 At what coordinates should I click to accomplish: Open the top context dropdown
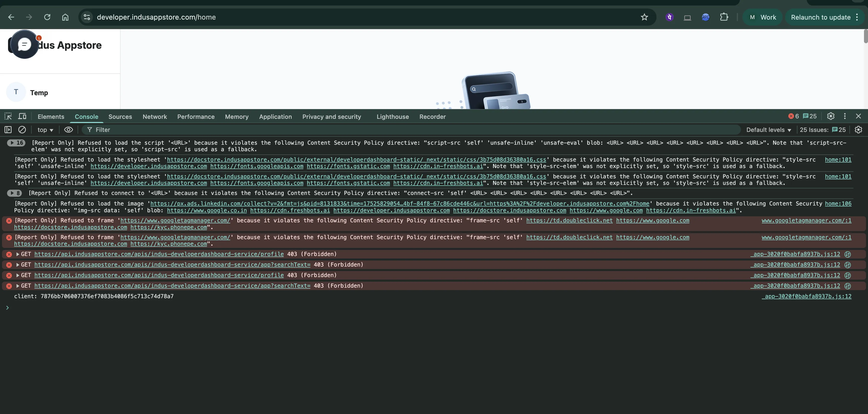[45, 130]
